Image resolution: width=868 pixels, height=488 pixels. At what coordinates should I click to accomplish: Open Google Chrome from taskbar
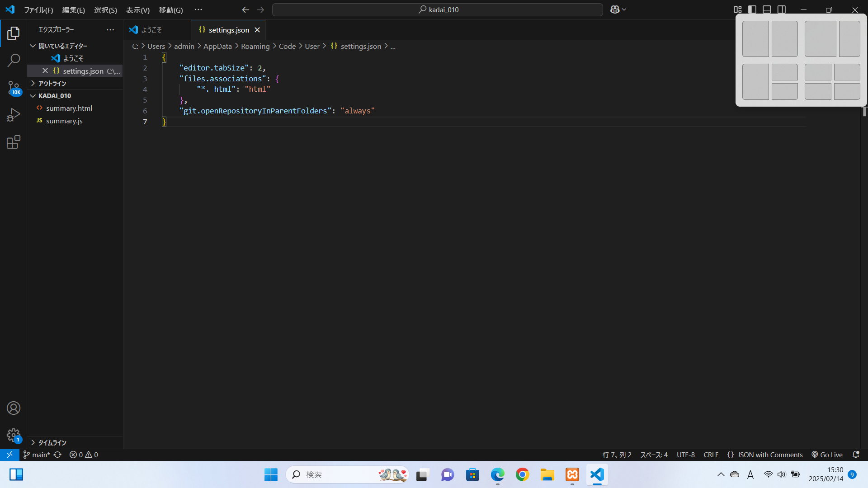pos(522,474)
